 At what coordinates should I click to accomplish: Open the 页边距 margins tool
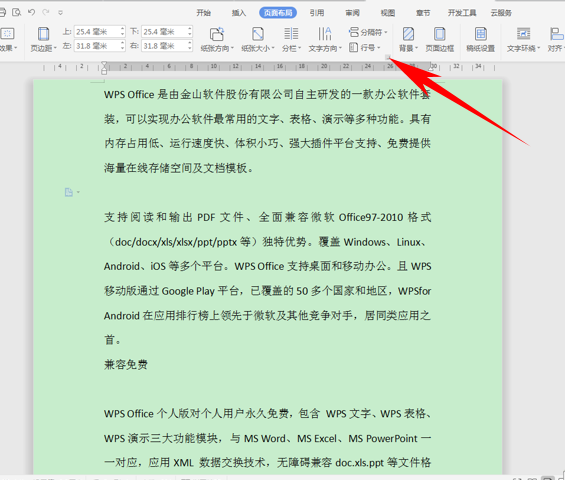[x=44, y=39]
